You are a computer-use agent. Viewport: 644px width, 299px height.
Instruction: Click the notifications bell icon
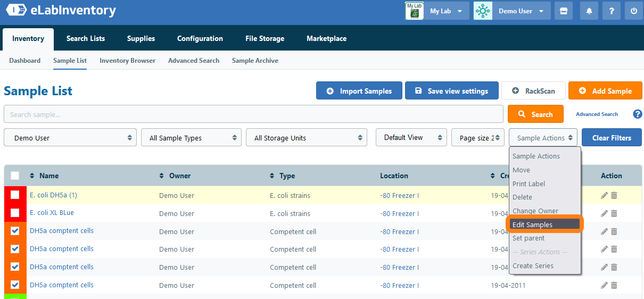(x=589, y=11)
